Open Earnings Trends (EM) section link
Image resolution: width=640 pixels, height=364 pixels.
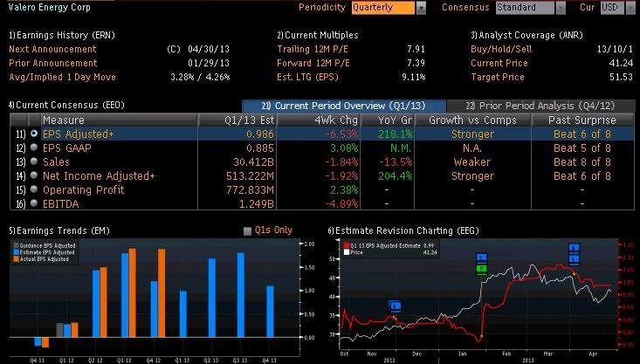[x=59, y=230]
